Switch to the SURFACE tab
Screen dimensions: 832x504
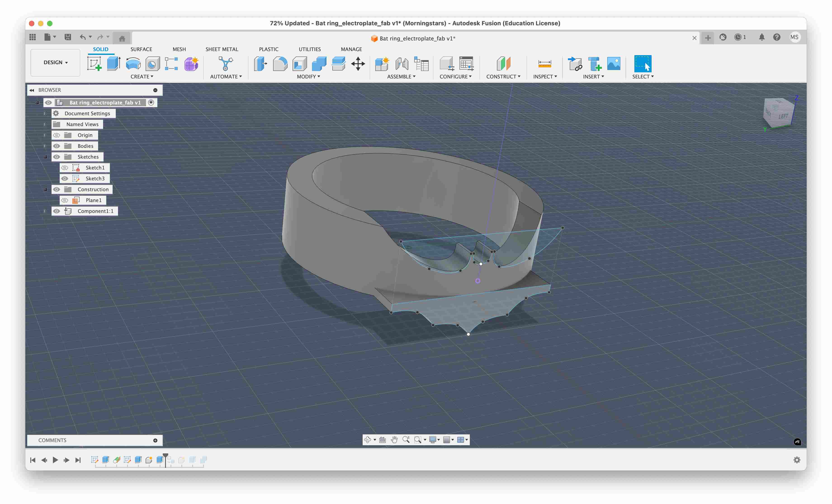141,49
